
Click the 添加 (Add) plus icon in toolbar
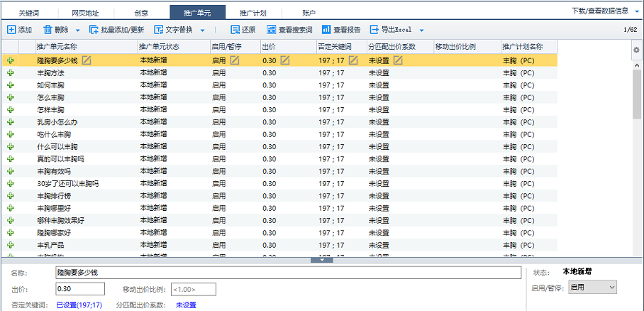11,30
